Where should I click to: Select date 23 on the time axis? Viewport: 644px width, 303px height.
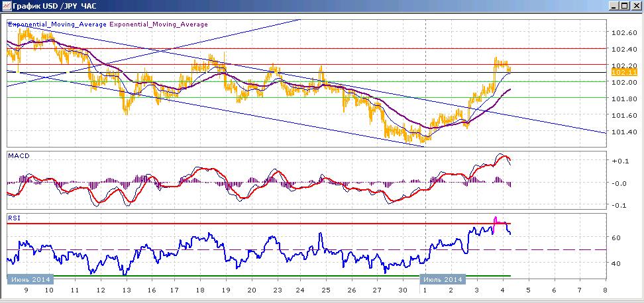point(276,290)
